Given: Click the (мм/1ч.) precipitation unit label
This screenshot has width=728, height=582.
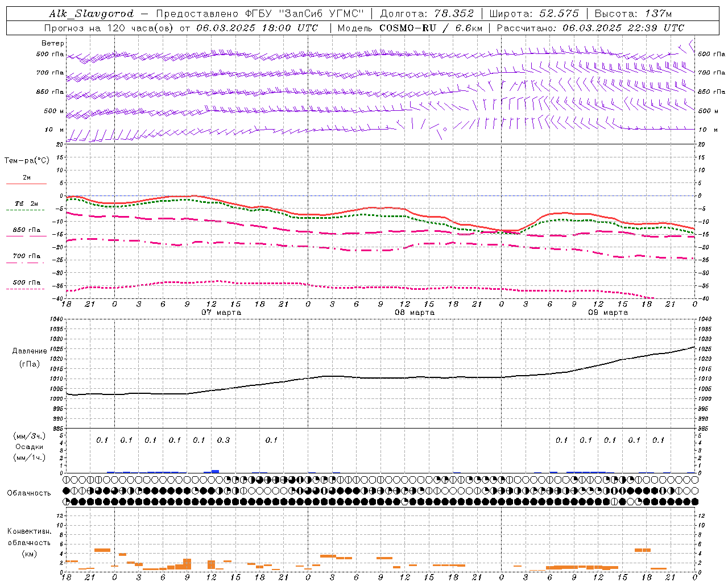Looking at the screenshot, I should point(30,458).
